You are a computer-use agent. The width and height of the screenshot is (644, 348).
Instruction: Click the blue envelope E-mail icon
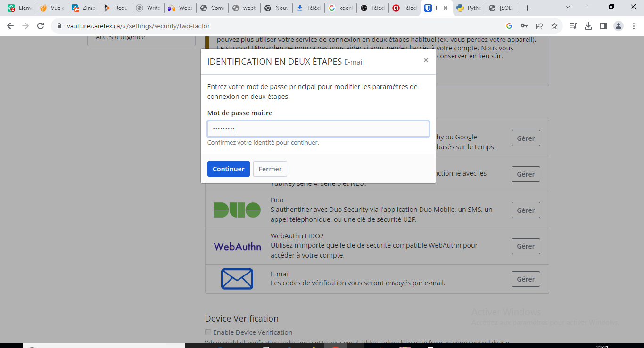(x=237, y=279)
